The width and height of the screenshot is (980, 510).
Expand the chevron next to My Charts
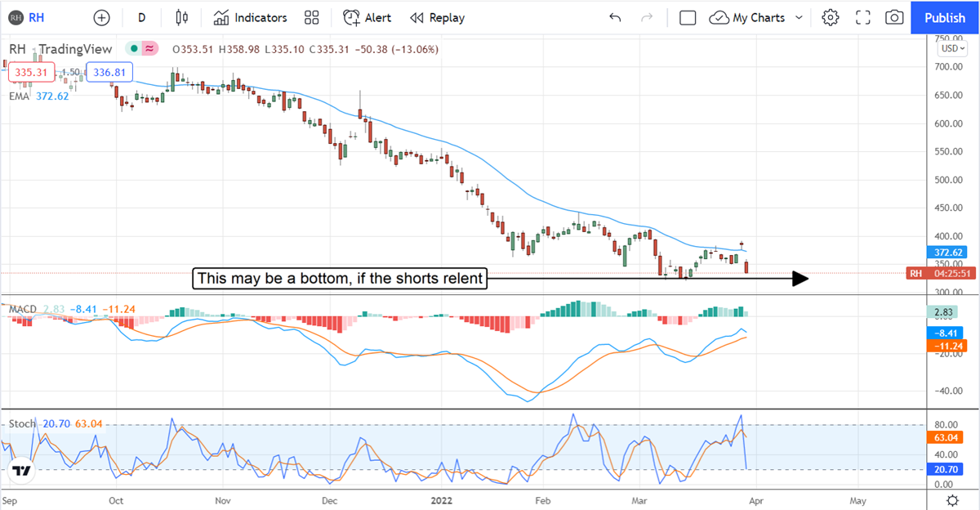point(799,17)
